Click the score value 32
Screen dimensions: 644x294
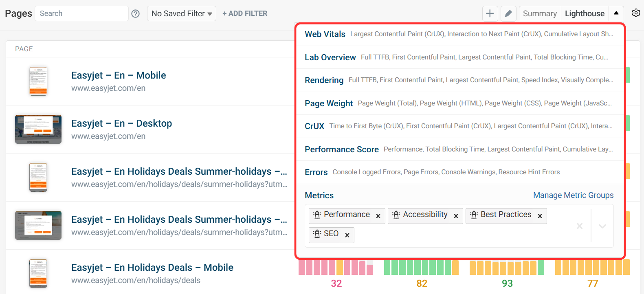coord(336,283)
